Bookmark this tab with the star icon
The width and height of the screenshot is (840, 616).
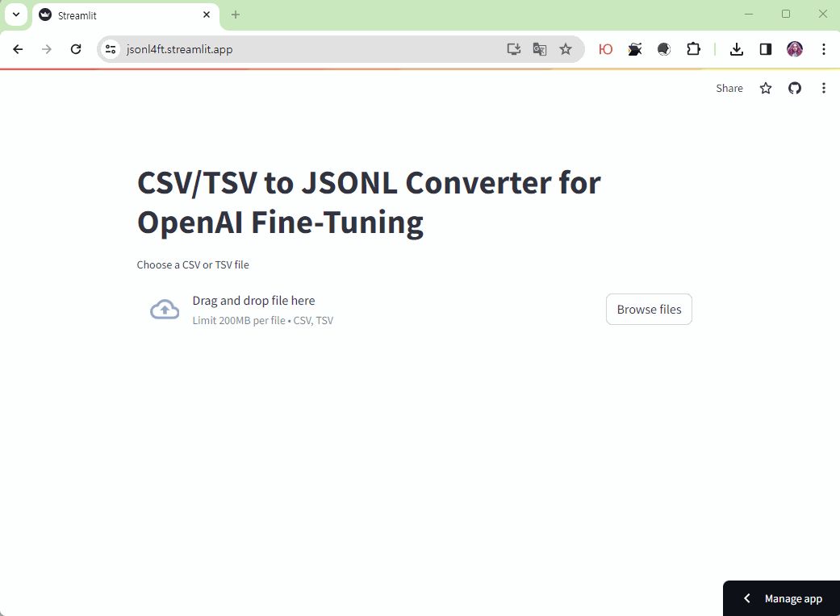(565, 49)
